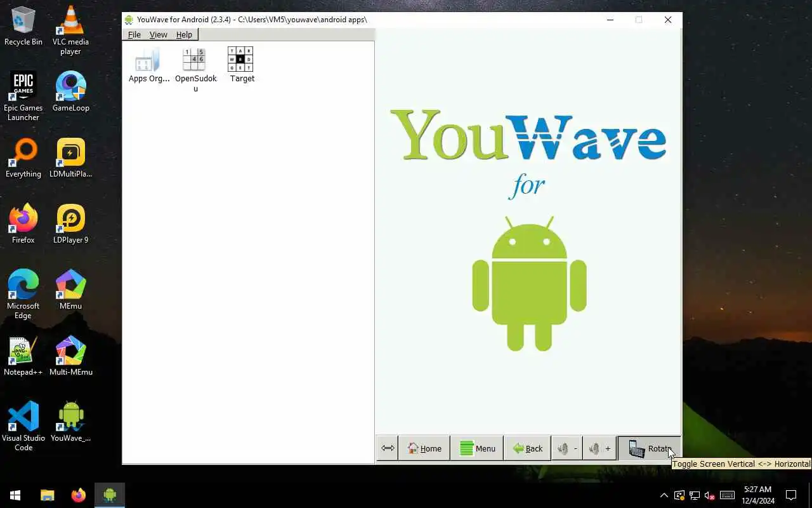
Task: Select the Notepad++ desktop icon
Action: click(23, 356)
